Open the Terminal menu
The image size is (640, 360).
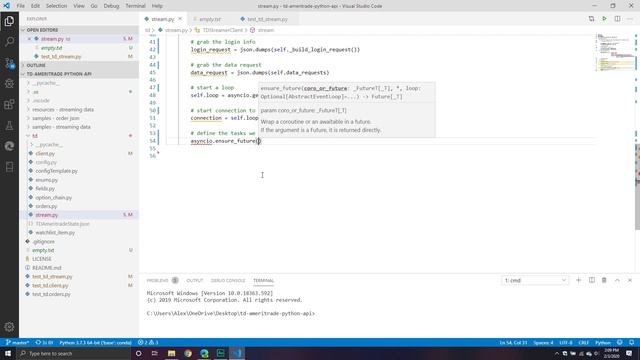135,6
